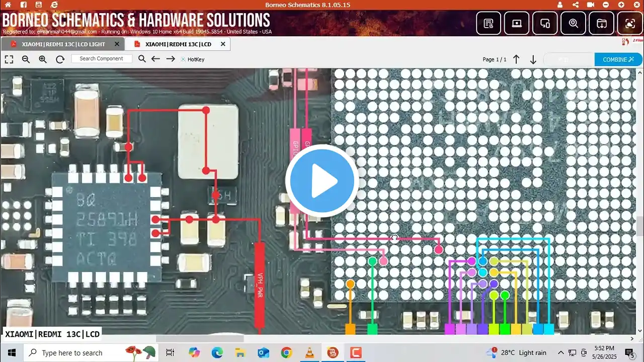Toggle the HotKey checkbox
644x362 pixels.
pos(183,59)
